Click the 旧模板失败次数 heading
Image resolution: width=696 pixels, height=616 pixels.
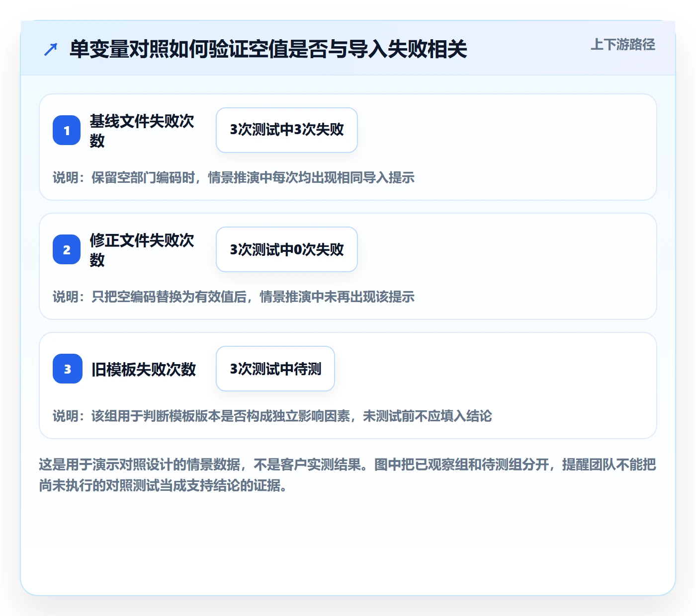pos(144,369)
